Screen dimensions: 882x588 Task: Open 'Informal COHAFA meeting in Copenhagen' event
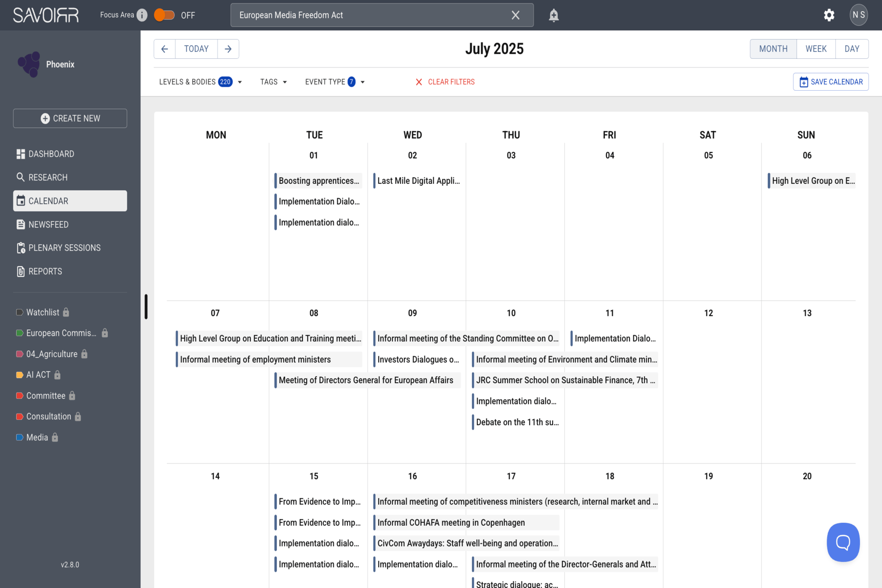(466, 523)
